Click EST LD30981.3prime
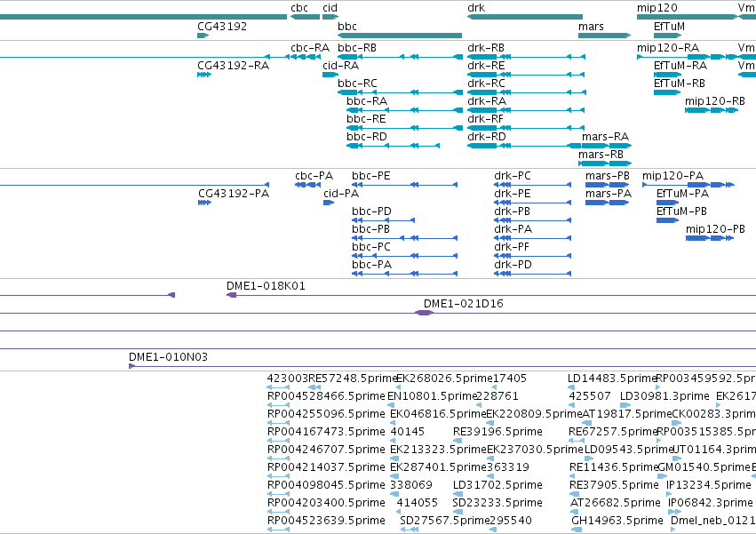This screenshot has height=534, width=756. 664,397
